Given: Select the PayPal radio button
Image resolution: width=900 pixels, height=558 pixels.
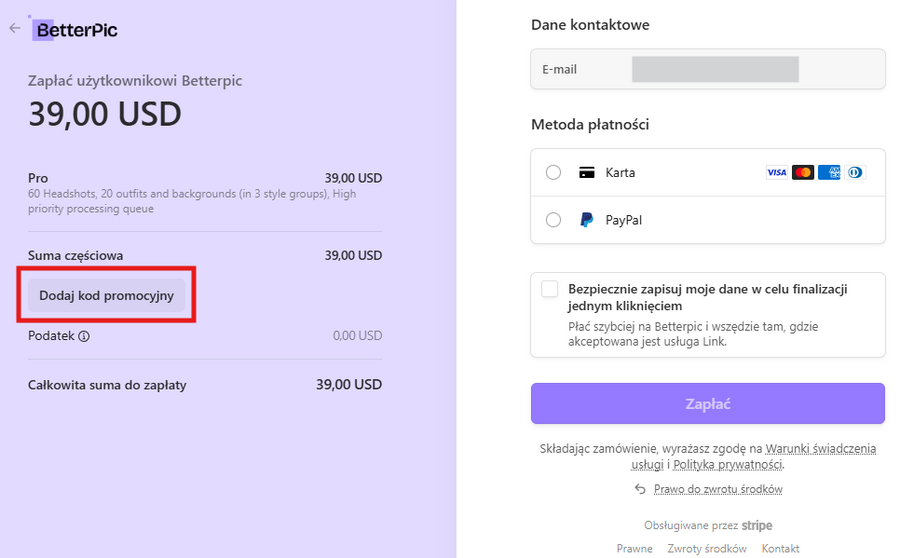Looking at the screenshot, I should [553, 220].
